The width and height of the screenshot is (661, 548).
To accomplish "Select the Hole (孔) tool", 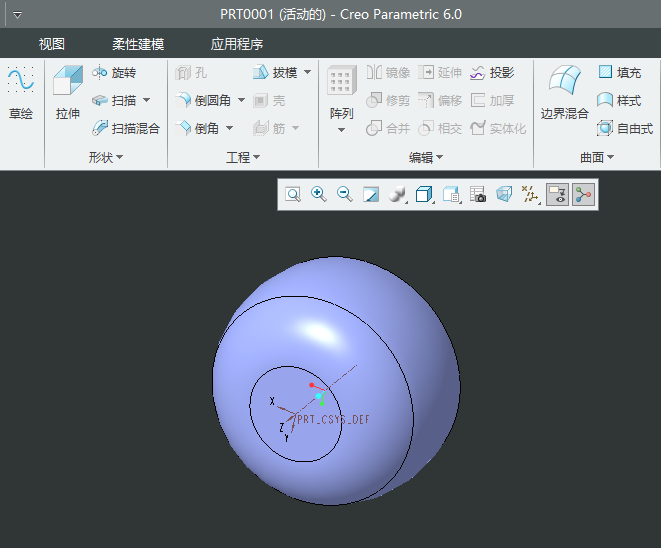I will click(x=191, y=73).
